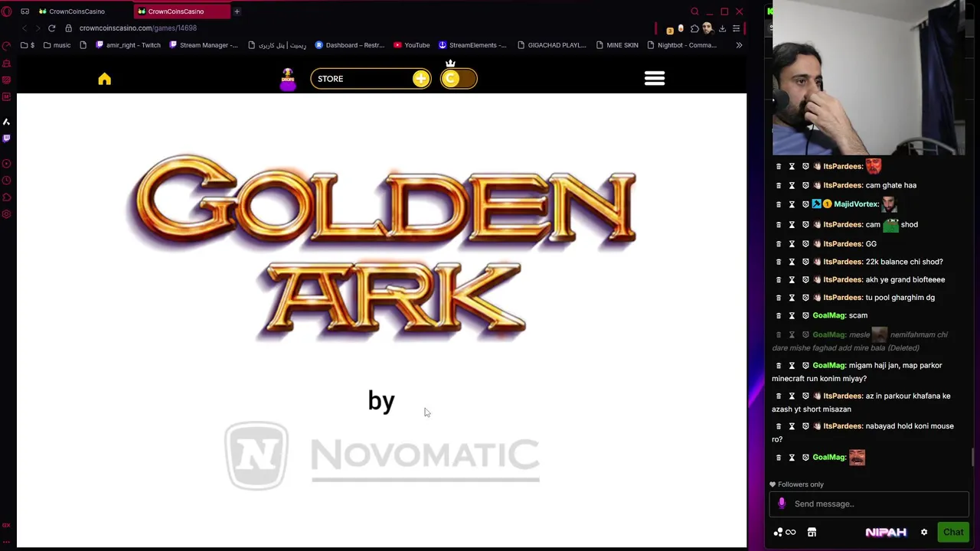This screenshot has width=980, height=551.
Task: Click the purple microphone in chat box
Action: pos(782,504)
